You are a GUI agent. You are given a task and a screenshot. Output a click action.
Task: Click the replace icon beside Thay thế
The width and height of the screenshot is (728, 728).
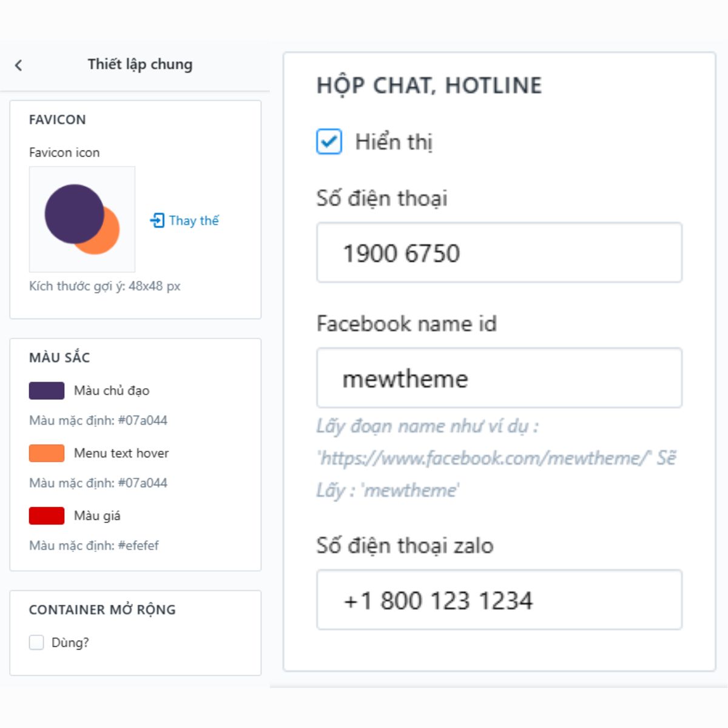157,220
